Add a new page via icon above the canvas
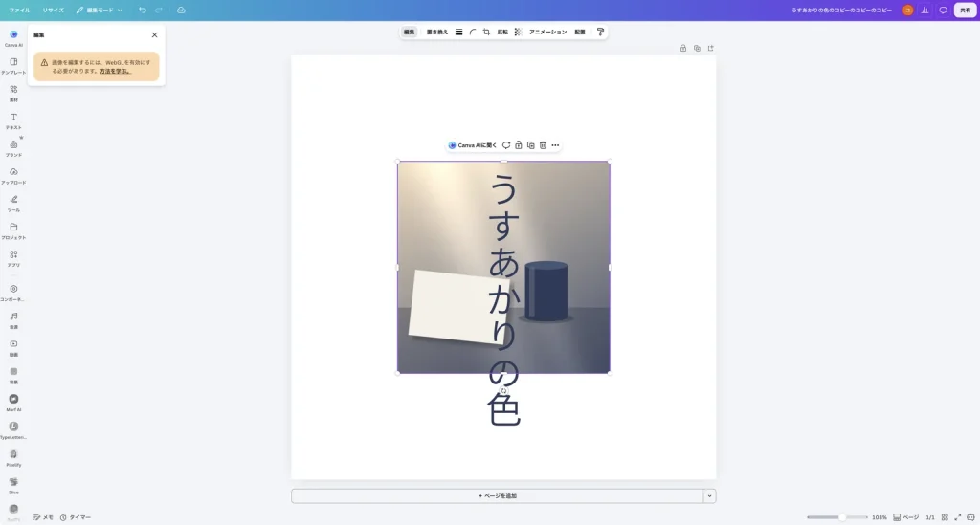 pyautogui.click(x=711, y=48)
